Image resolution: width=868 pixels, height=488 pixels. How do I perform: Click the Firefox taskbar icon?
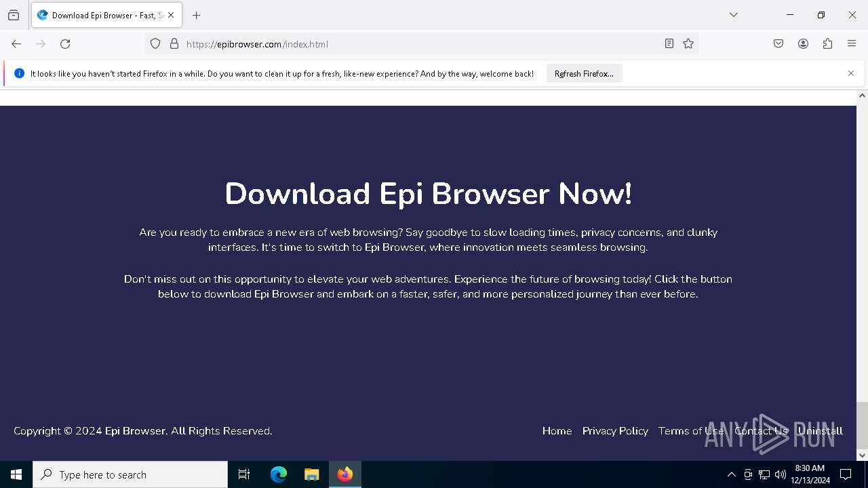click(345, 474)
